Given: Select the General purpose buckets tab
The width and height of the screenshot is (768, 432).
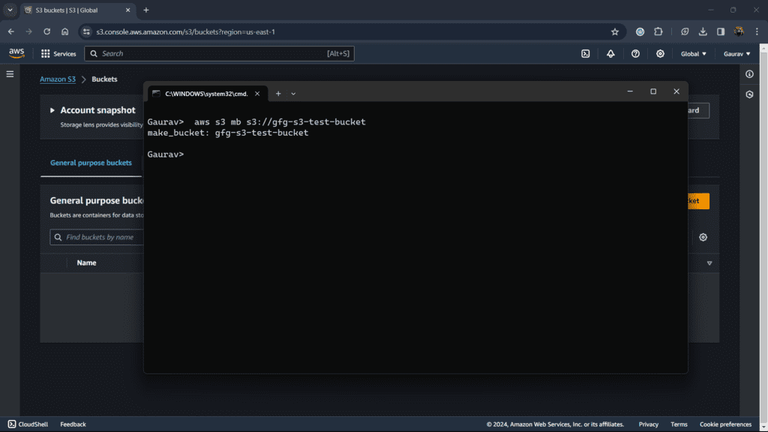Looking at the screenshot, I should 91,163.
